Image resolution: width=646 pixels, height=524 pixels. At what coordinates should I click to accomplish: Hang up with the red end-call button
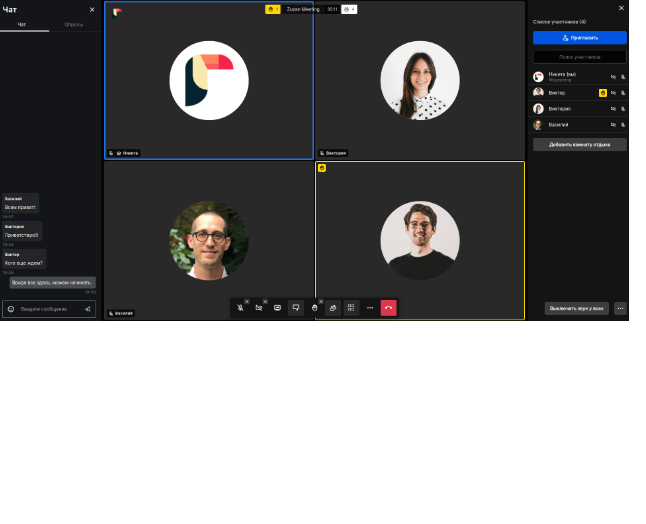pos(389,308)
